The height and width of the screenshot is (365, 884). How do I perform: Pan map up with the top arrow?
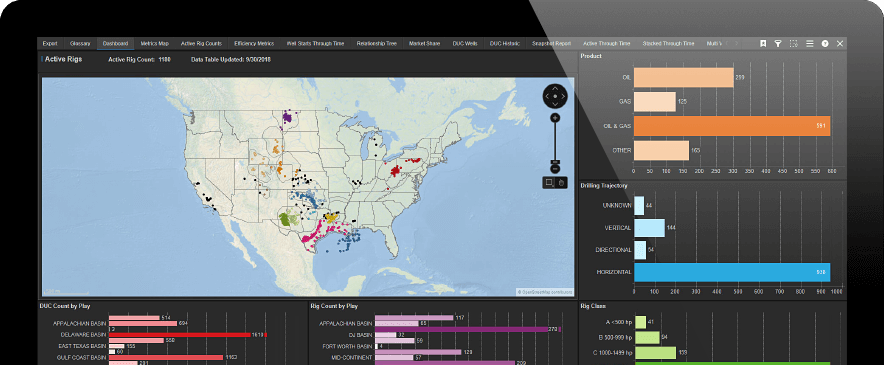pos(555,89)
